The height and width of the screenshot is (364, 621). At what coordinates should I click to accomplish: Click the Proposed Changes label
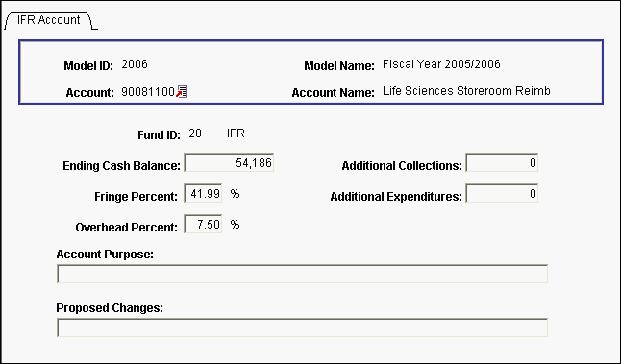[x=110, y=308]
